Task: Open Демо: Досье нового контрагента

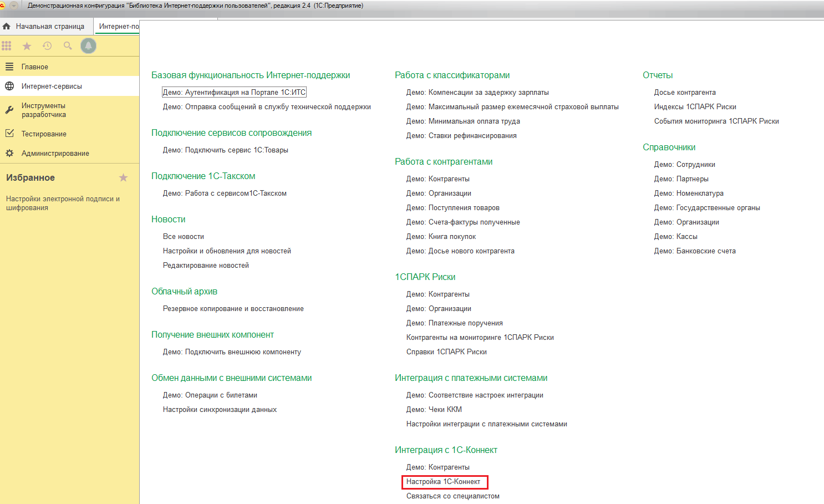Action: [460, 251]
